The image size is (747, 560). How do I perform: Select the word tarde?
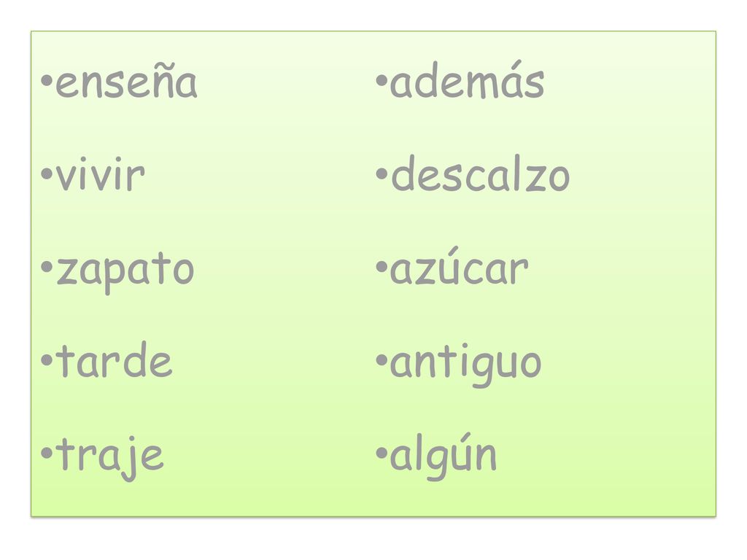coord(114,359)
